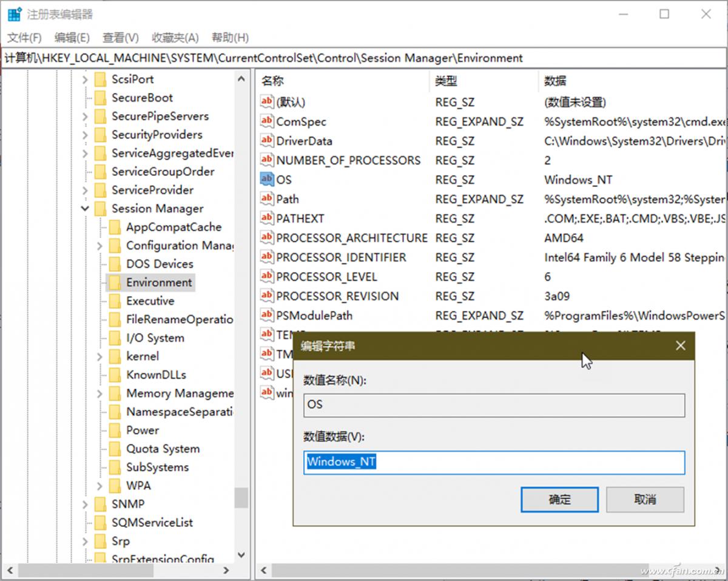
Task: Click the ab icon next to DriverData
Action: click(x=266, y=141)
